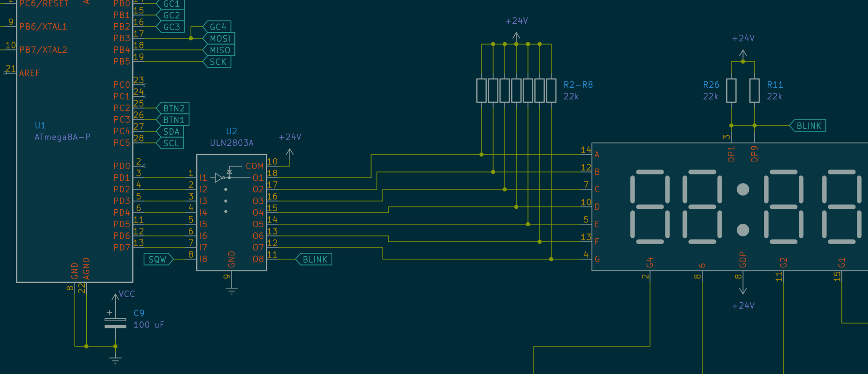Click the ULN2803A value text

point(232,143)
